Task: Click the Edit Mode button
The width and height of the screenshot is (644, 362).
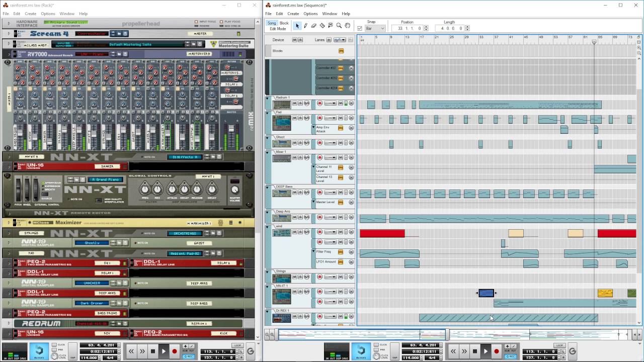Action: coord(278,29)
